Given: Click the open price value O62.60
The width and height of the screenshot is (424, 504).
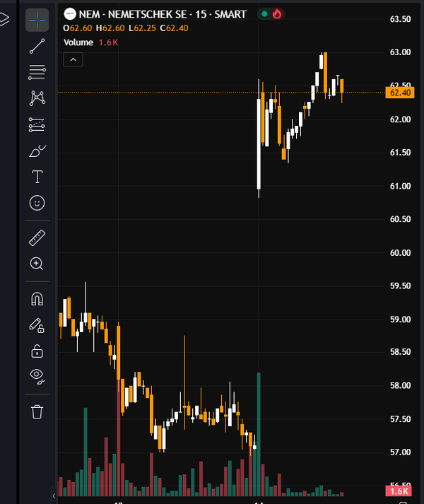Looking at the screenshot, I should pyautogui.click(x=78, y=28).
